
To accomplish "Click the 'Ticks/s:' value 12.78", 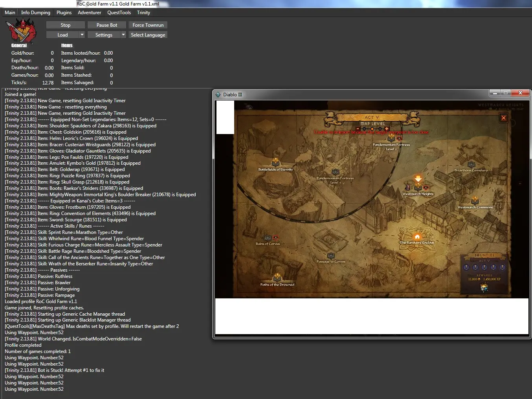I will 48,83.
